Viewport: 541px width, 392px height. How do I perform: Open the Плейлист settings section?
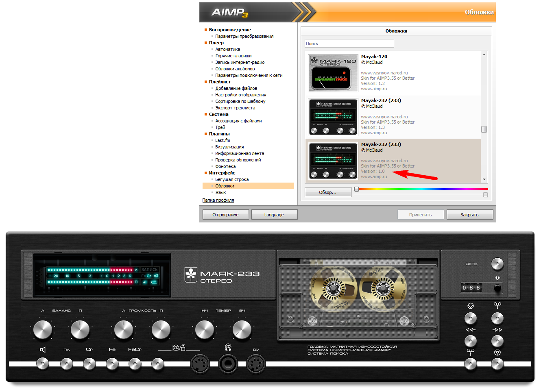pos(220,82)
